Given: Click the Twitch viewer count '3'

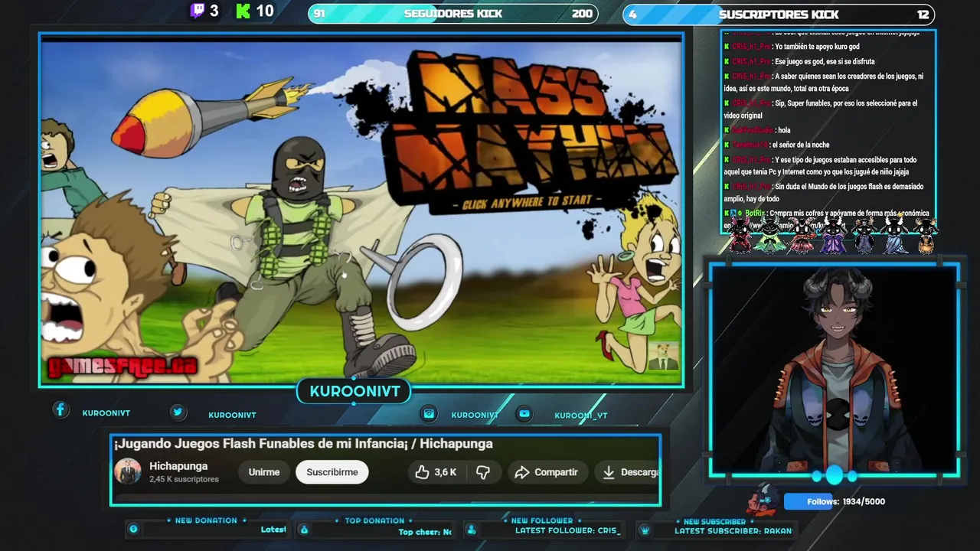Looking at the screenshot, I should pyautogui.click(x=214, y=11).
